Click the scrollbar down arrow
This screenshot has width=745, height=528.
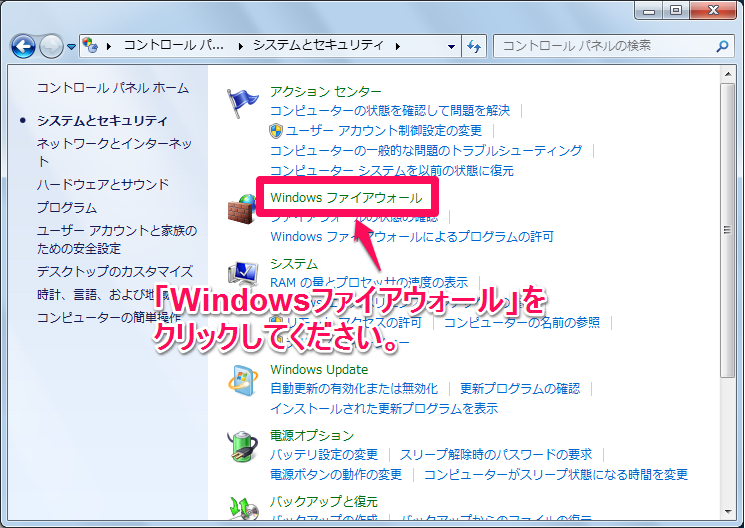coord(727,512)
